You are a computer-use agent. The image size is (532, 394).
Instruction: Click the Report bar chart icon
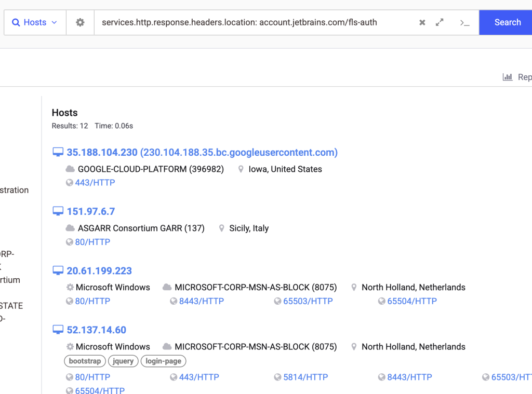click(508, 77)
